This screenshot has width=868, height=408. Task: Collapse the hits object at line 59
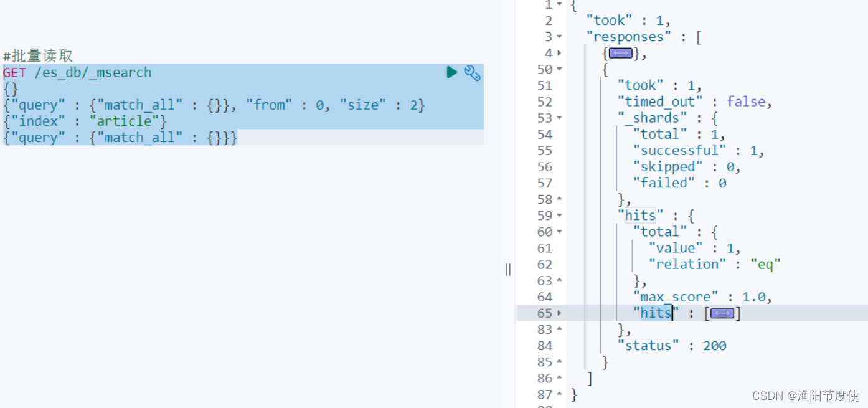(x=559, y=216)
